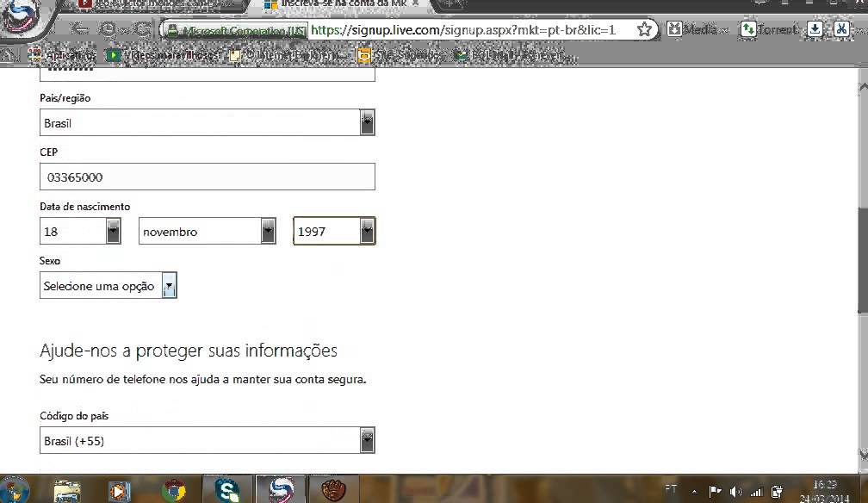The image size is (868, 503).
Task: Open the Aplicativos bookmarks shortcut
Action: click(62, 55)
